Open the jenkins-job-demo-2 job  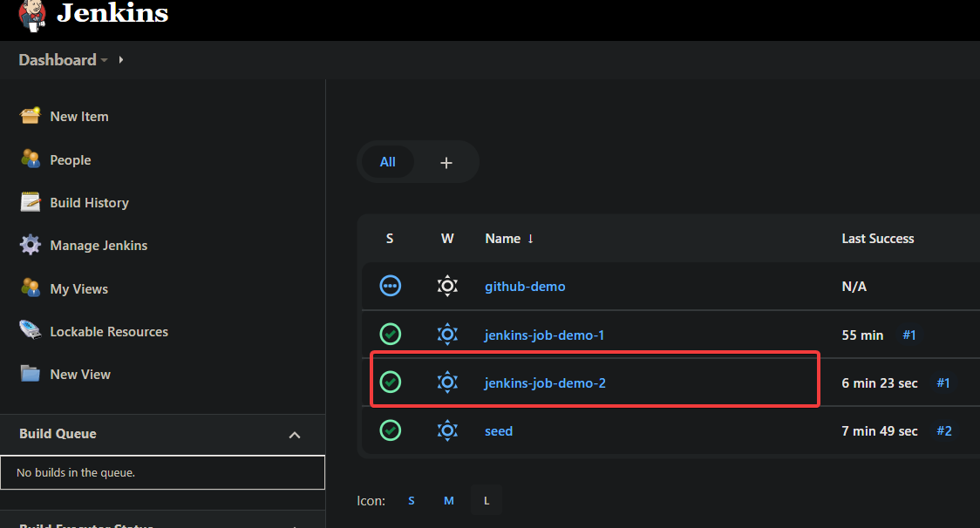[x=545, y=383]
